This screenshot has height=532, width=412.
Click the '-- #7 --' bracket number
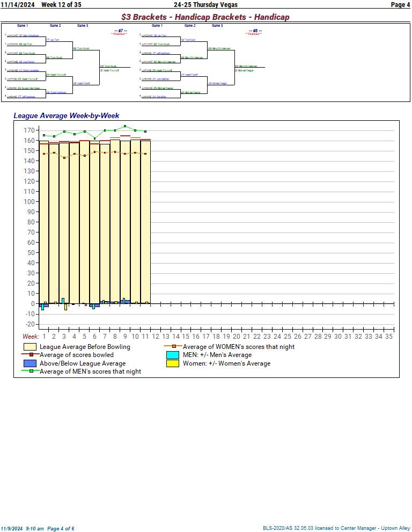[x=121, y=31]
